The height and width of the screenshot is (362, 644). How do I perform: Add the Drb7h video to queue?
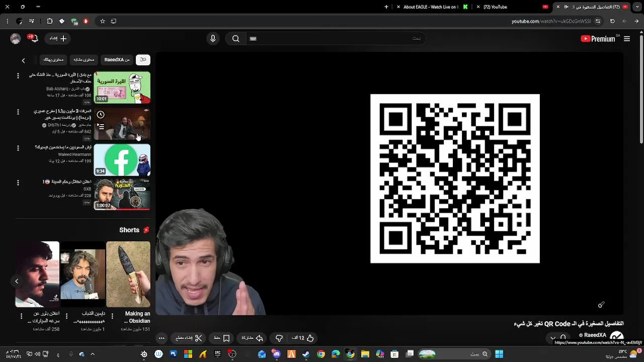coord(101,127)
